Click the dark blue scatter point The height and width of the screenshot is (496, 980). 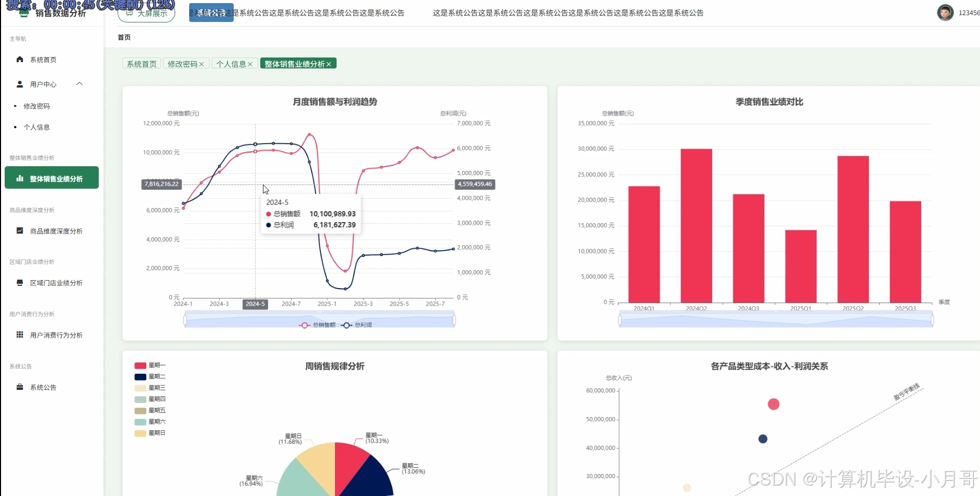point(763,439)
